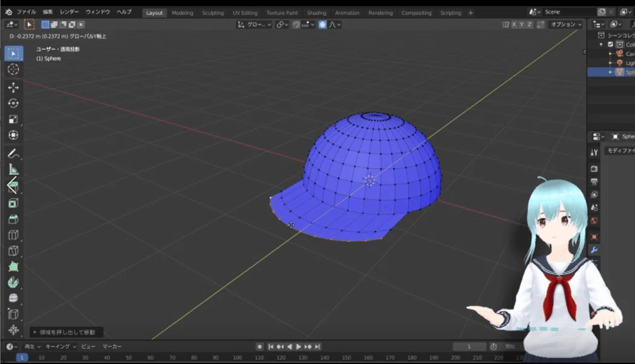Select the Annotate pencil tool

tap(13, 154)
